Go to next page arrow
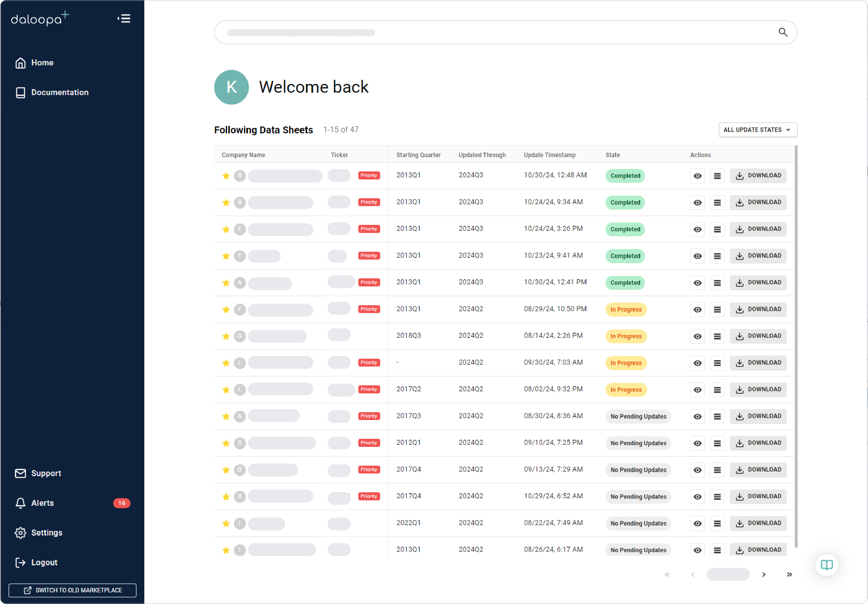Viewport: 868px width, 604px height. click(x=764, y=574)
